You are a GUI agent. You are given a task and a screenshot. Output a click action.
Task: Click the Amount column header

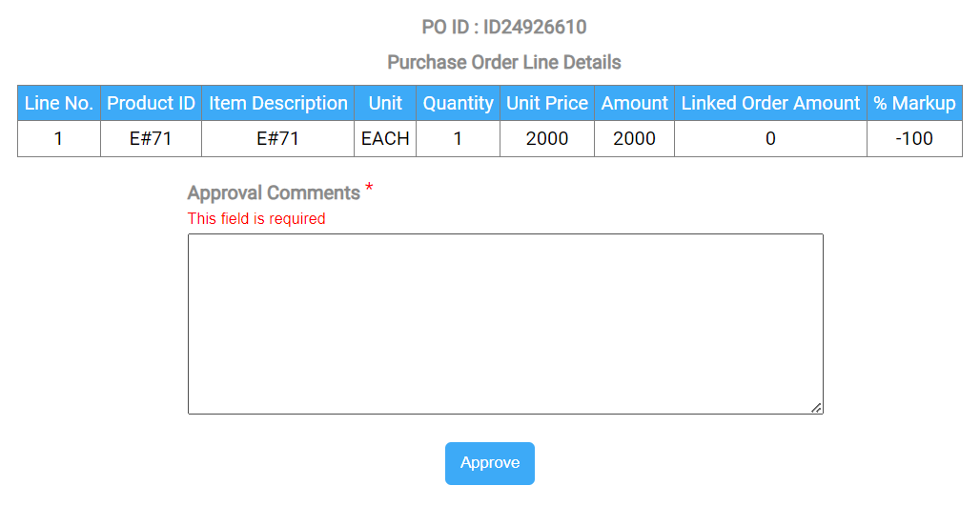634,104
